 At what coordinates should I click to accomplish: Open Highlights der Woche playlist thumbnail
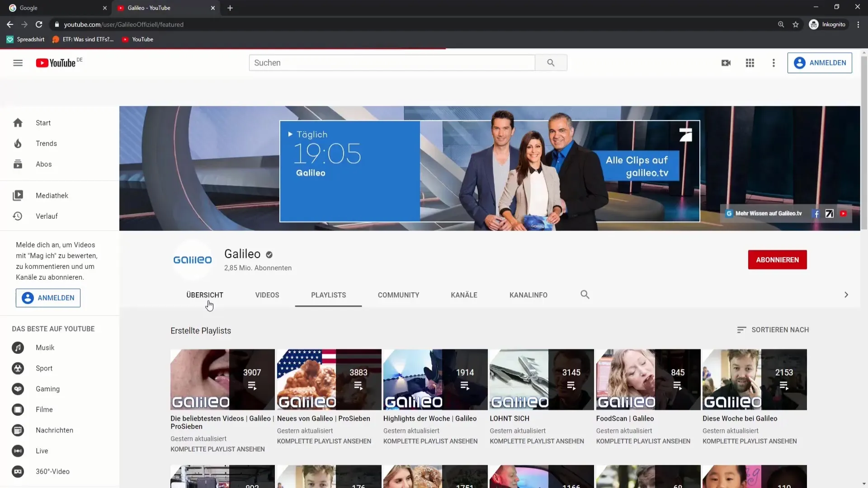pos(435,380)
